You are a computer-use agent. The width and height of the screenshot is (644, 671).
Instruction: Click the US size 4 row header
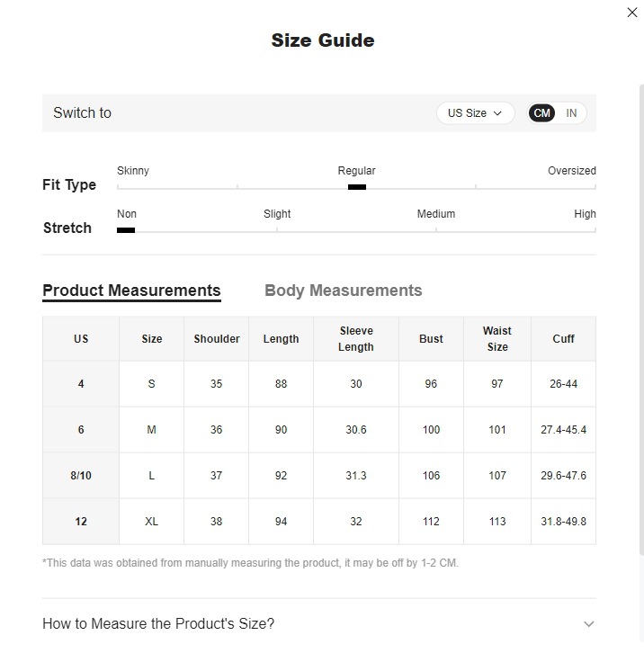pos(81,384)
